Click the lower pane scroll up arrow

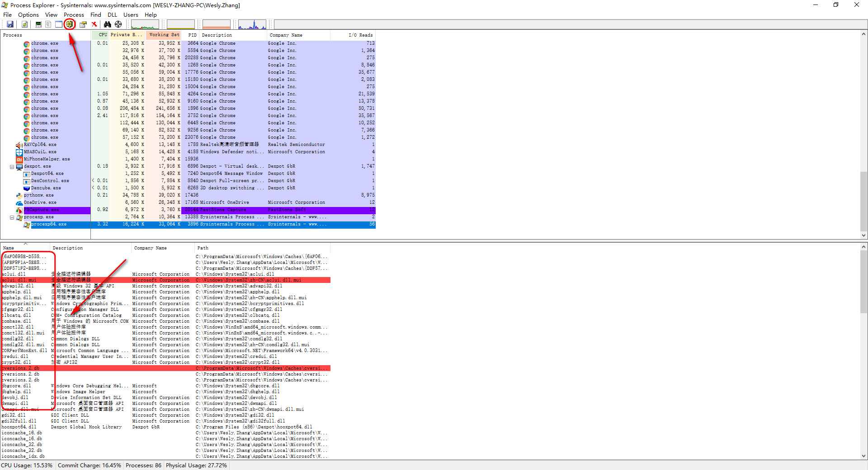coord(864,247)
